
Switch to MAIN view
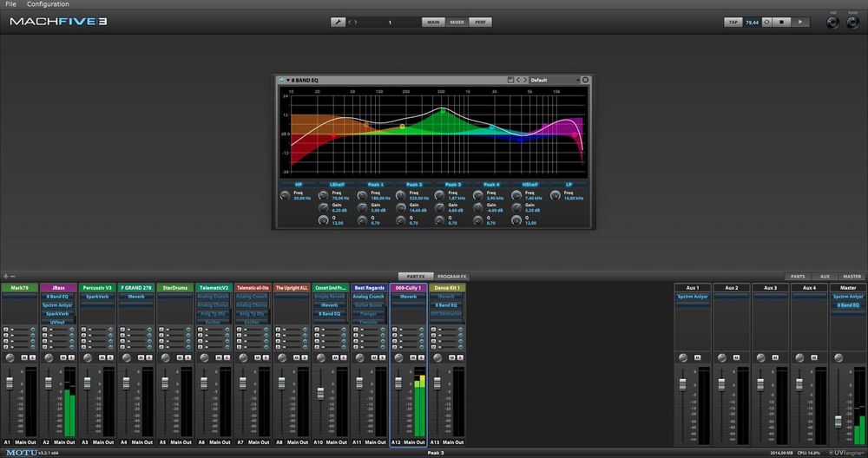[433, 23]
